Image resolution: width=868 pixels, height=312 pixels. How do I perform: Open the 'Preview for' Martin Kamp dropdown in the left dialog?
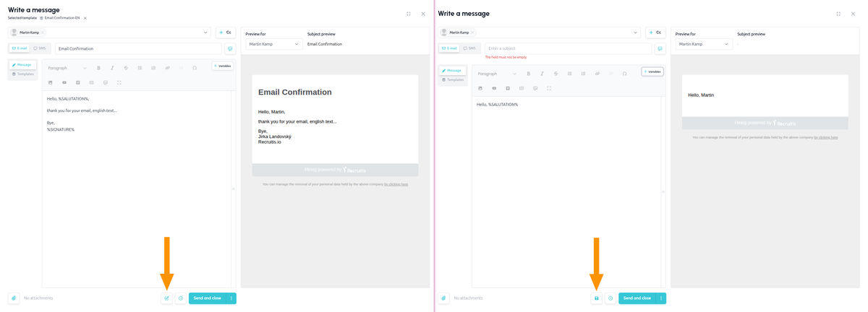(273, 44)
